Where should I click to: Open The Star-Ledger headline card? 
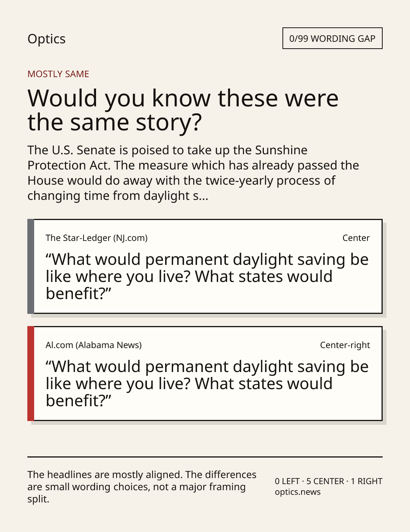[205, 266]
